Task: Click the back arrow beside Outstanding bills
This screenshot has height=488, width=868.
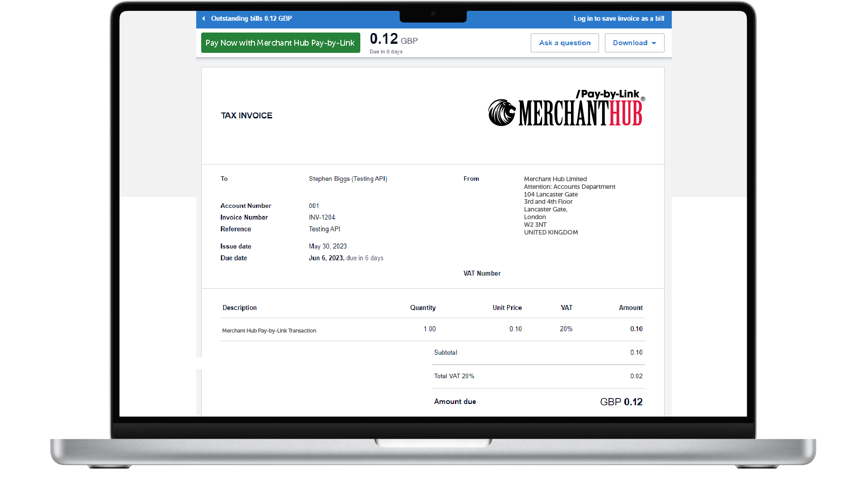Action: point(203,19)
